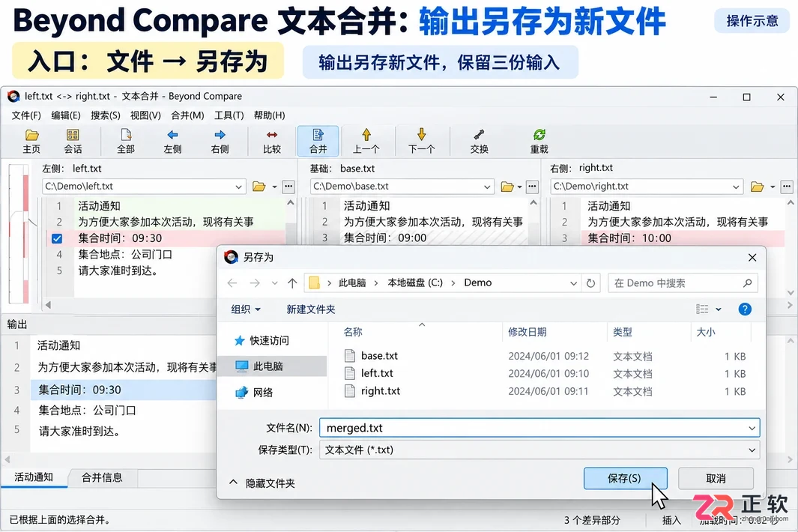798x532 pixels.
Task: Go to previous difference (上一个) icon
Action: (366, 141)
